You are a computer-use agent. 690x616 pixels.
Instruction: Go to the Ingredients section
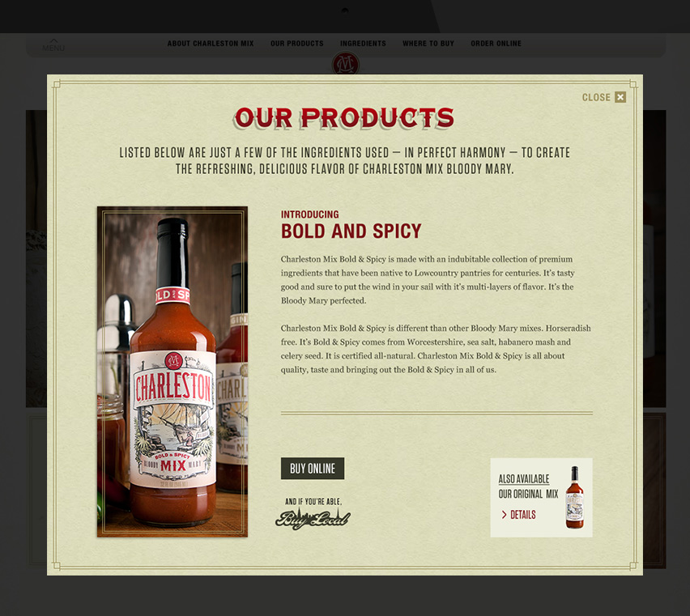(363, 44)
